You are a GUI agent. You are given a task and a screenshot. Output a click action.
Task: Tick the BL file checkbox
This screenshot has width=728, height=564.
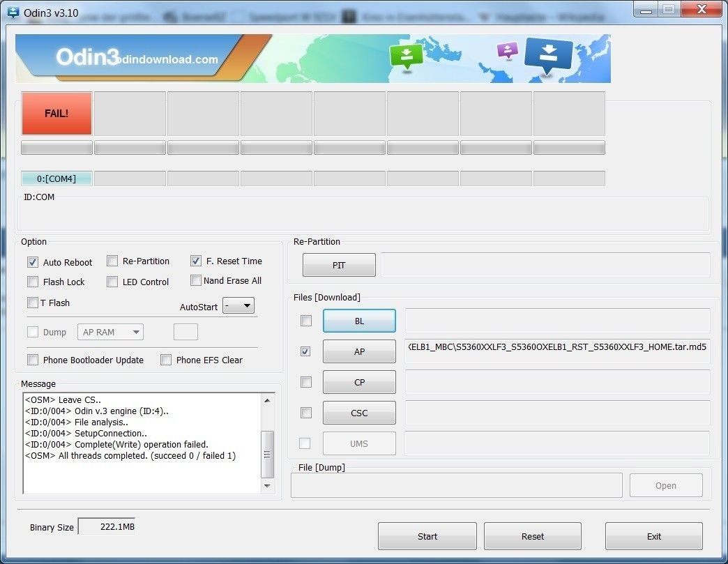pos(306,321)
